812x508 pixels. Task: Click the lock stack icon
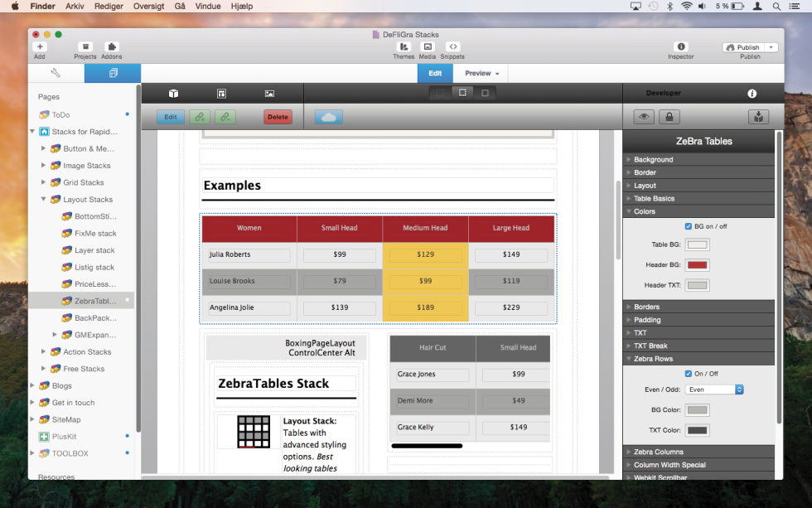[669, 117]
